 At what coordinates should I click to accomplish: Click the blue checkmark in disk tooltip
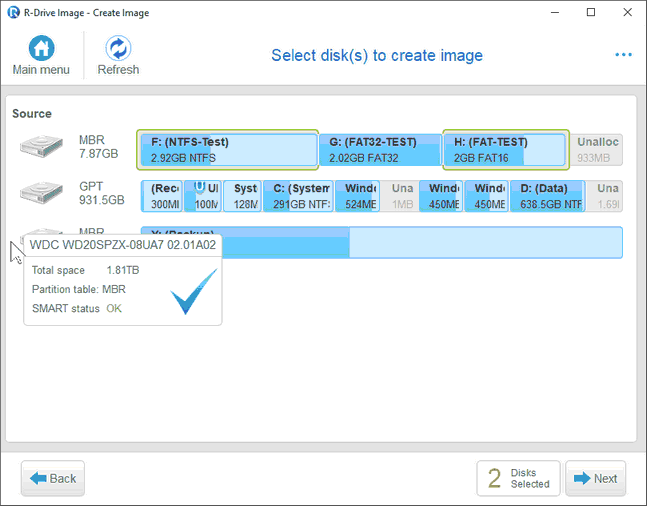(x=194, y=291)
